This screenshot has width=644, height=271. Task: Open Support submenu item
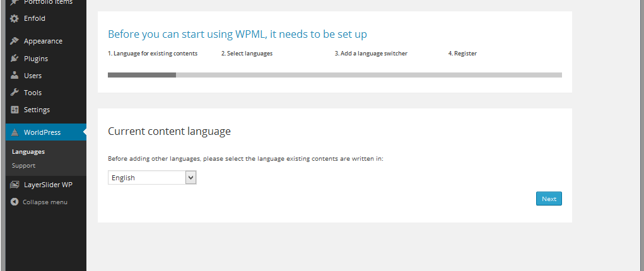(23, 166)
